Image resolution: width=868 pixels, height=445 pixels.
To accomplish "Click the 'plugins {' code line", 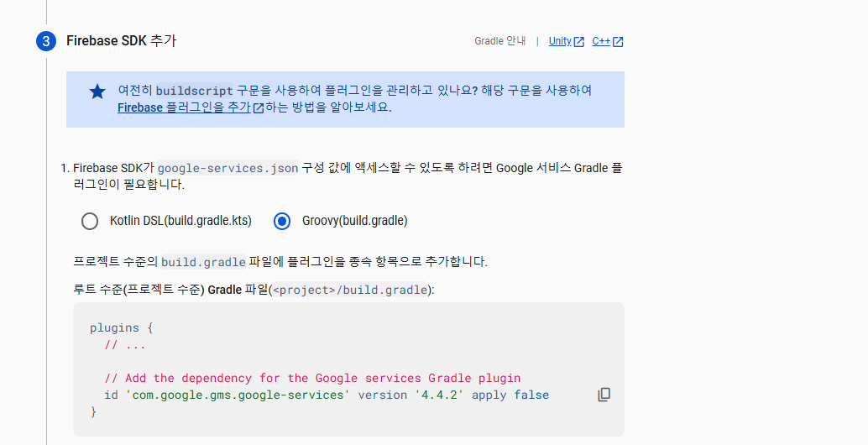I will tap(121, 327).
